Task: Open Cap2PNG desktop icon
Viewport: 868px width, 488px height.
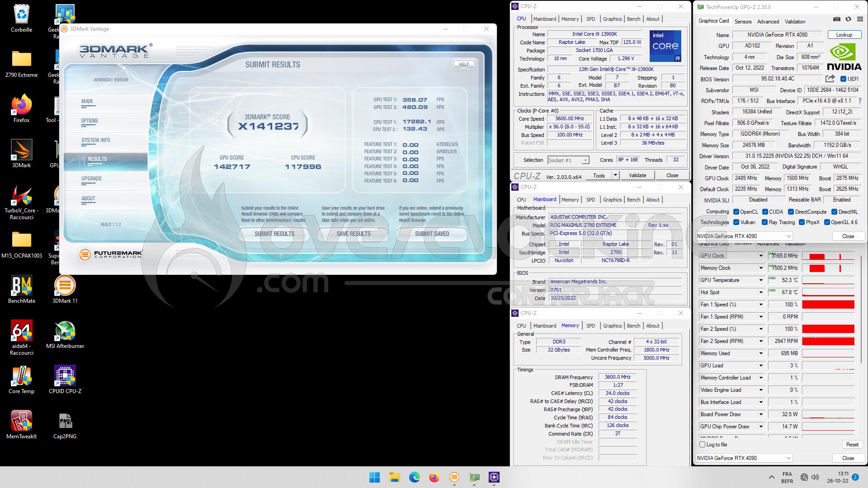Action: click(x=65, y=425)
